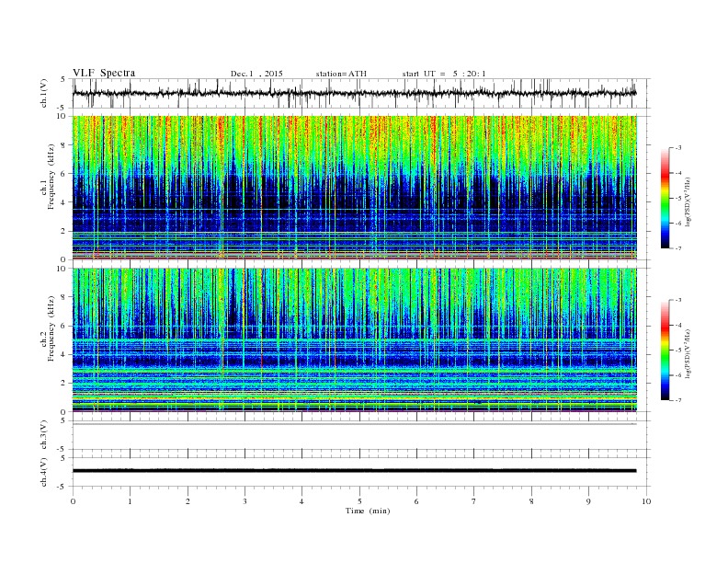Click the ch.4 black waveform band
728x563 pixels.
[x=355, y=471]
